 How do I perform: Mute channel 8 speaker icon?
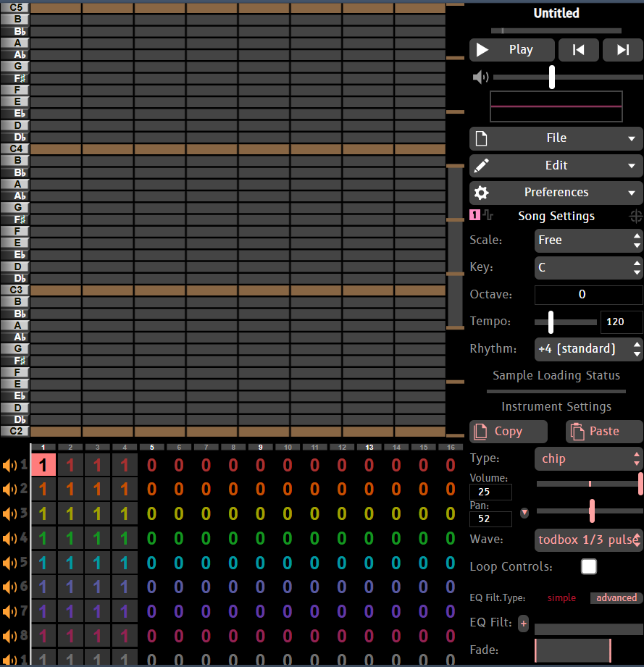(9, 637)
